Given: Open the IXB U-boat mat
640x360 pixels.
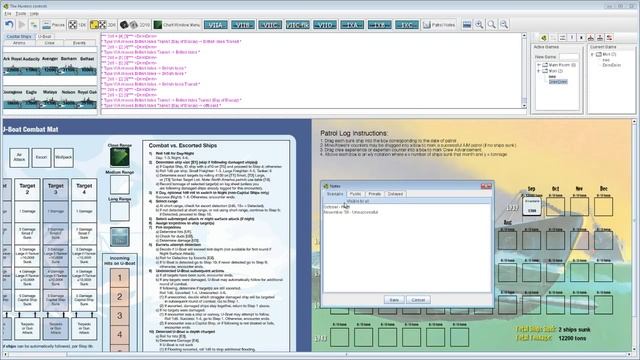Looking at the screenshot, I should tap(379, 25).
